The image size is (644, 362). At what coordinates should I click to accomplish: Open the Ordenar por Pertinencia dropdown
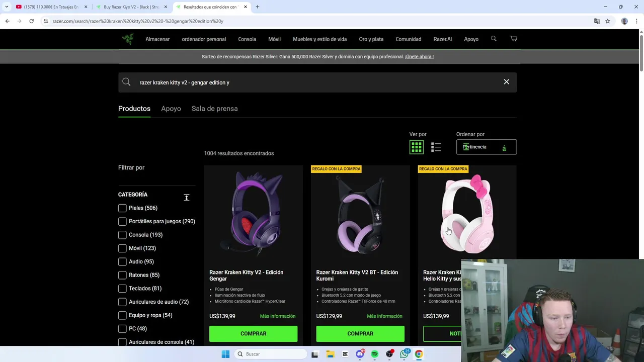coord(486,147)
